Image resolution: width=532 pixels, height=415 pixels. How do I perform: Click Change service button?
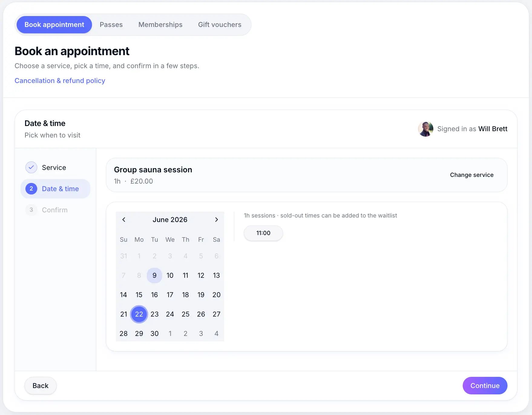(471, 175)
